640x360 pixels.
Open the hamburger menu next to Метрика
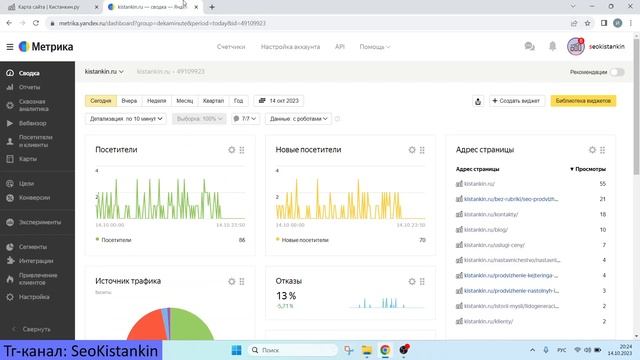pos(10,47)
